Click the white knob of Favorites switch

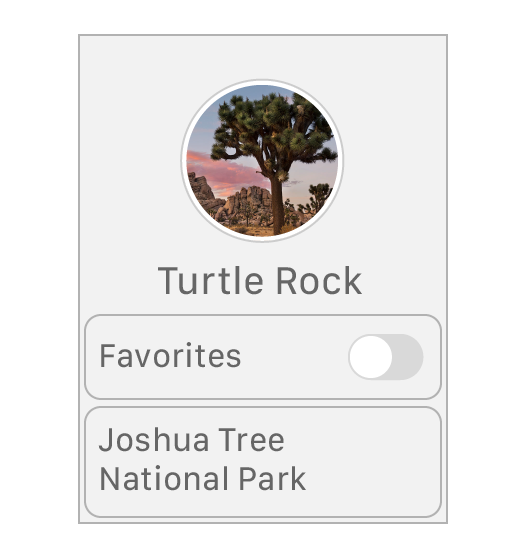pos(371,357)
